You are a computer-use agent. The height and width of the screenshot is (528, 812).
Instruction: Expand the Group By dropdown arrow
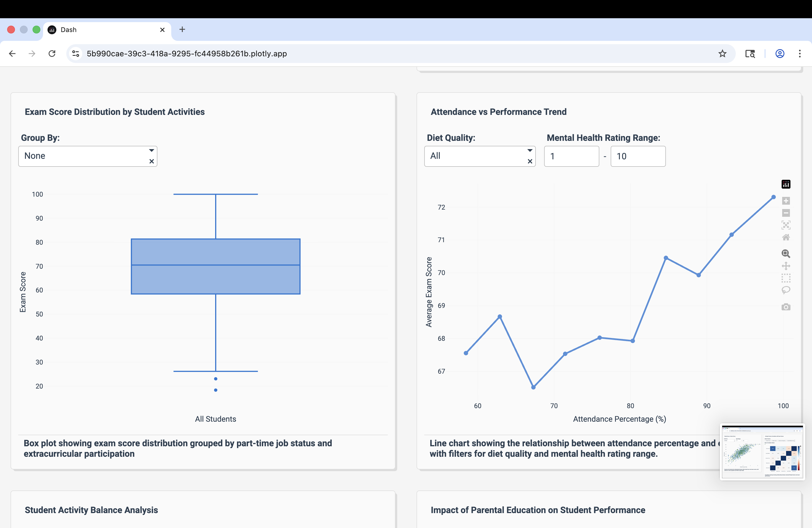151,151
